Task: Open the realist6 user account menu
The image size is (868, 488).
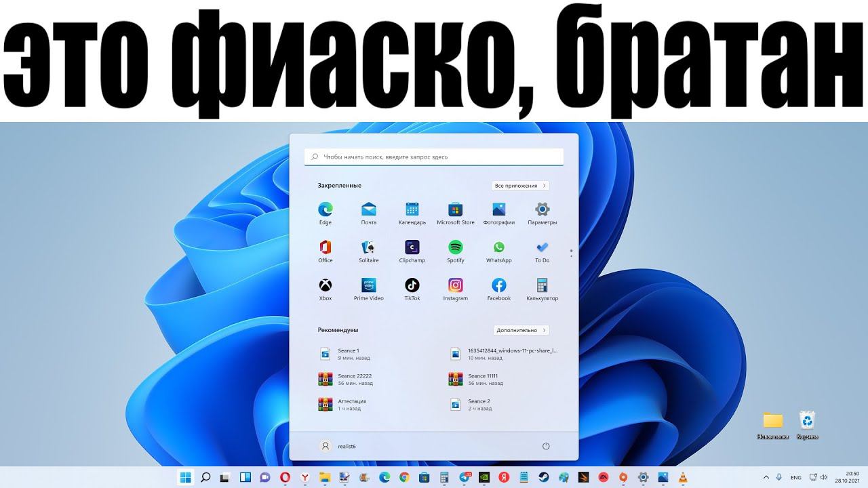Action: (338, 446)
